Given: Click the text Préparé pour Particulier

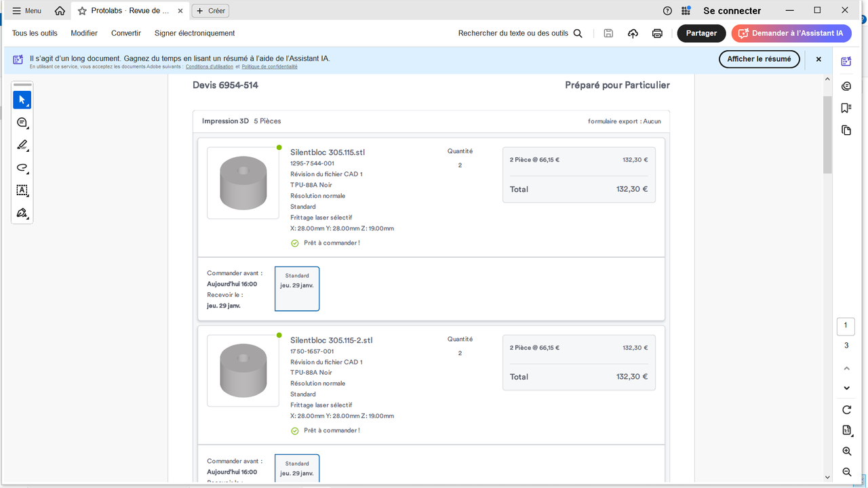Looking at the screenshot, I should tap(617, 85).
